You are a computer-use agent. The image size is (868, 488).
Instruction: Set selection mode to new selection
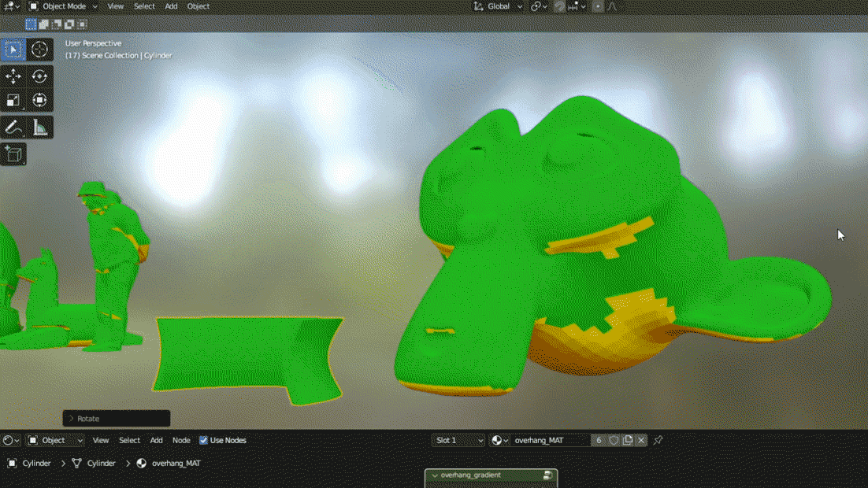pos(31,24)
